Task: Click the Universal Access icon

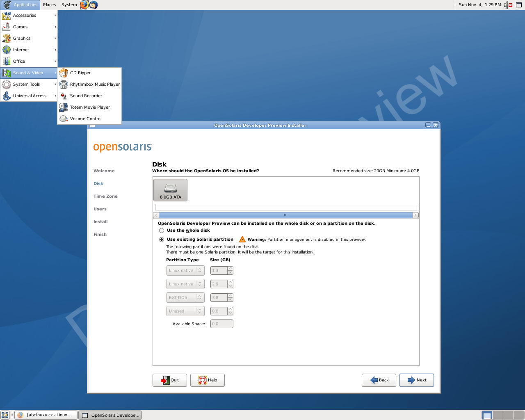Action: pos(7,96)
